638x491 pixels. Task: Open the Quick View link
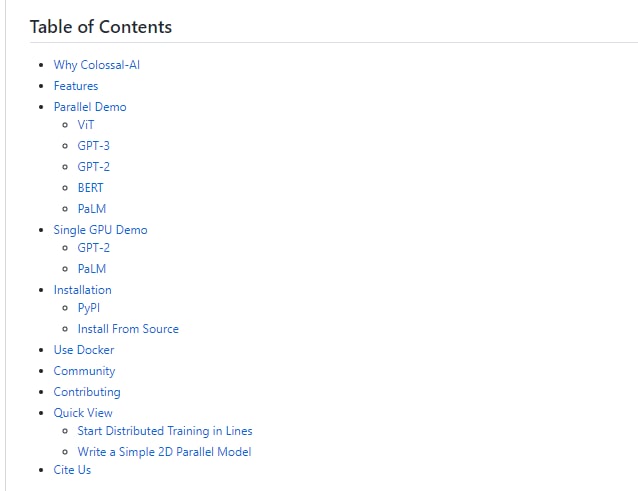[83, 413]
